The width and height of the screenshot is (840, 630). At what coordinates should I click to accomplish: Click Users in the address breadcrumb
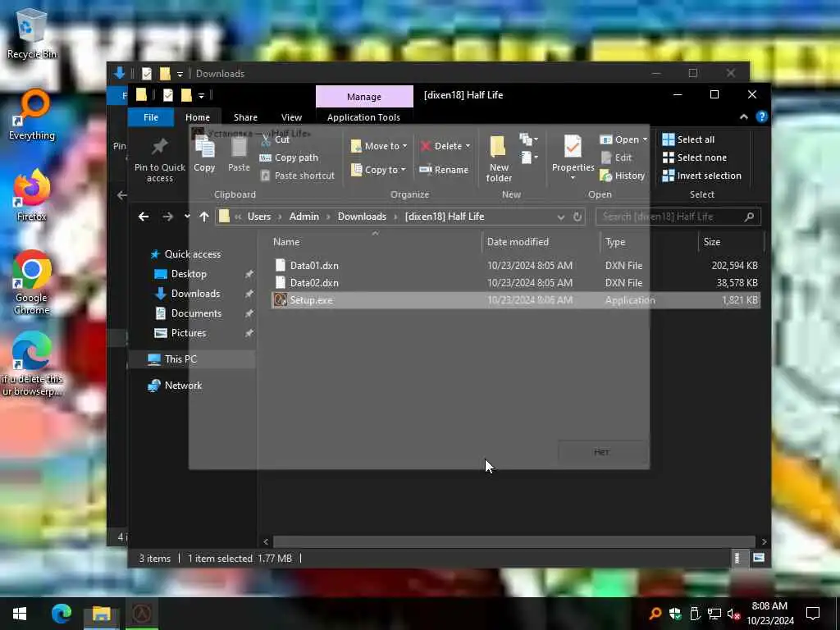[258, 217]
